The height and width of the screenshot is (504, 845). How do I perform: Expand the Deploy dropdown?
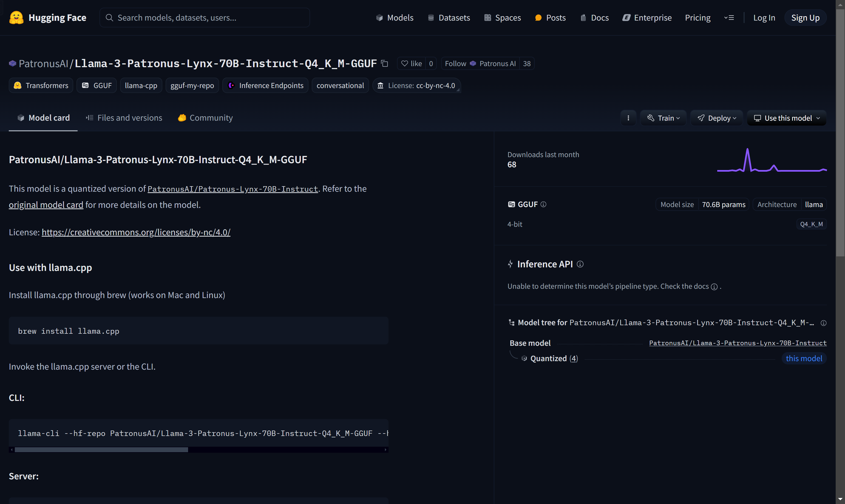click(717, 118)
